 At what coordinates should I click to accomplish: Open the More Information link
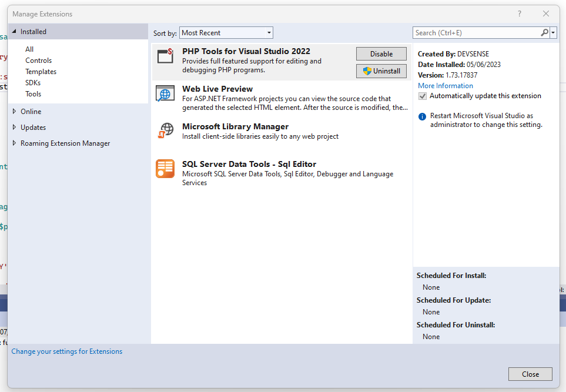pyautogui.click(x=445, y=86)
